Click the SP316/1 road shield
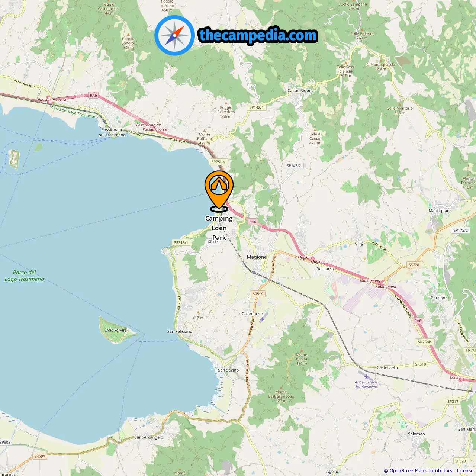Image resolution: width=476 pixels, height=476 pixels. pyautogui.click(x=181, y=242)
